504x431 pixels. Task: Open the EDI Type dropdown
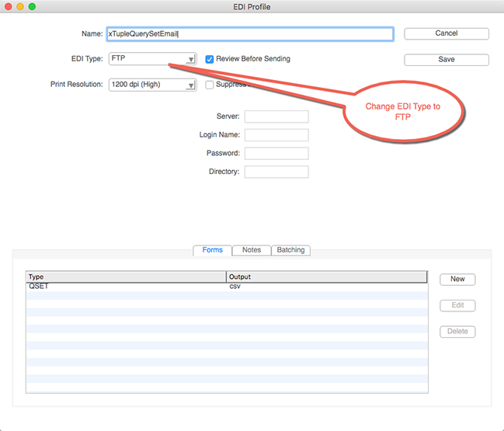[x=151, y=58]
